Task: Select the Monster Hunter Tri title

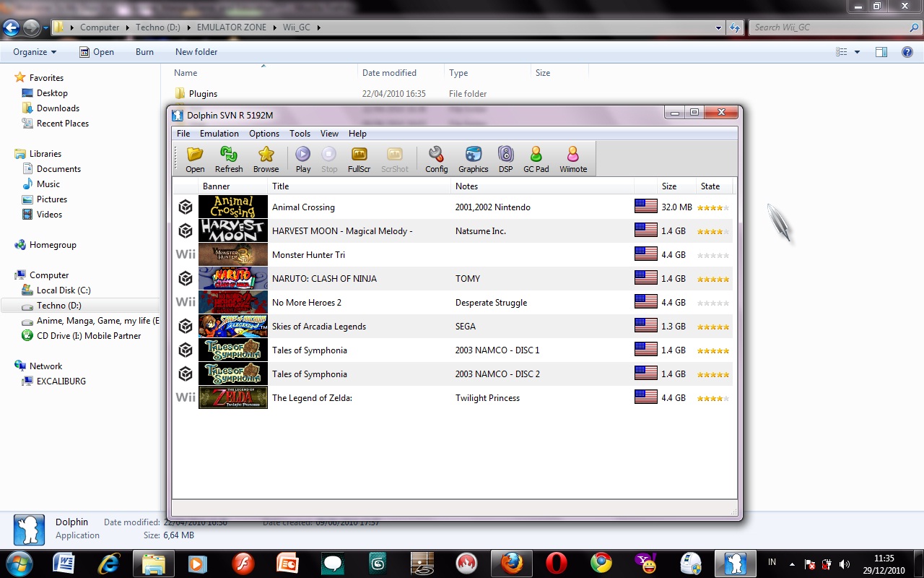Action: click(308, 255)
